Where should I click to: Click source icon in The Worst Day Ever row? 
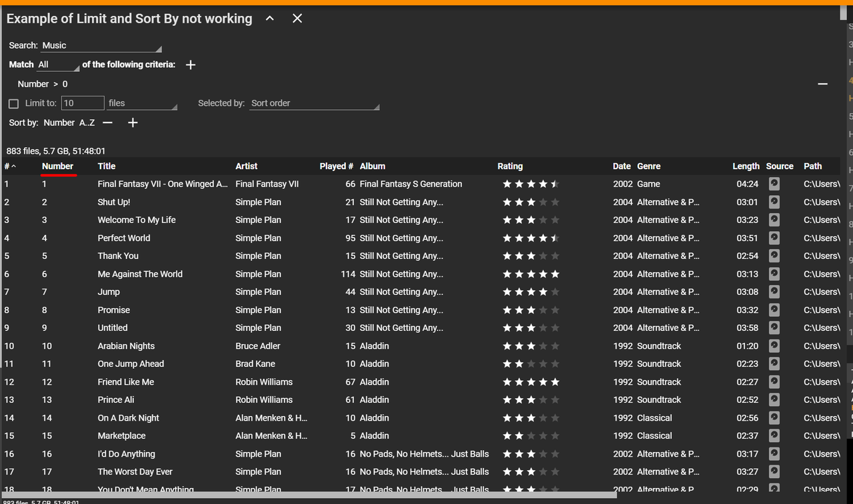(x=774, y=471)
